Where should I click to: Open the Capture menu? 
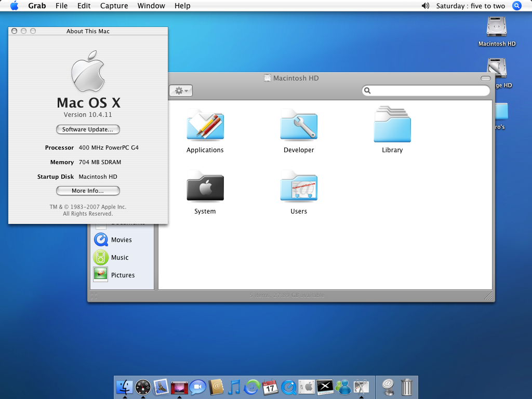(114, 6)
